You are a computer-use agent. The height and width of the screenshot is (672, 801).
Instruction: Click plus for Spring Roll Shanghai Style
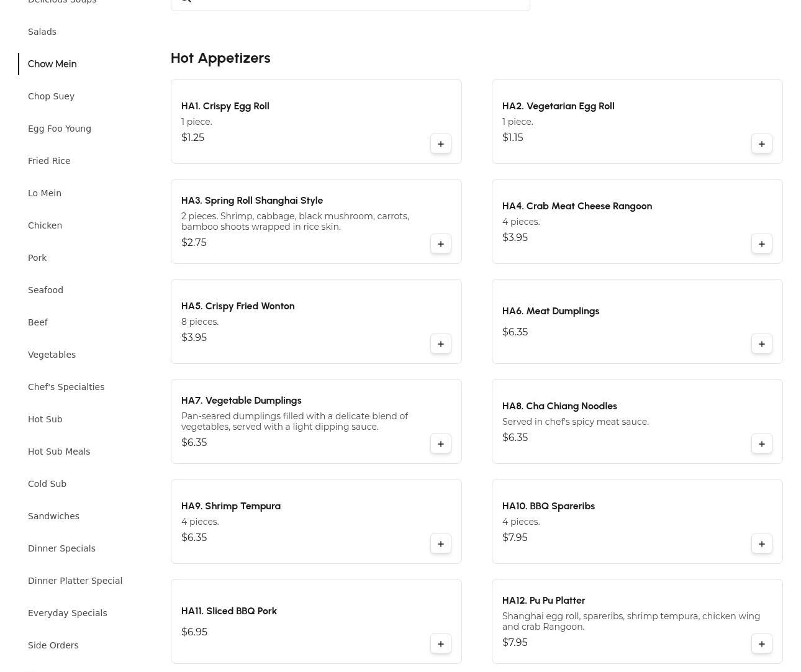click(440, 244)
